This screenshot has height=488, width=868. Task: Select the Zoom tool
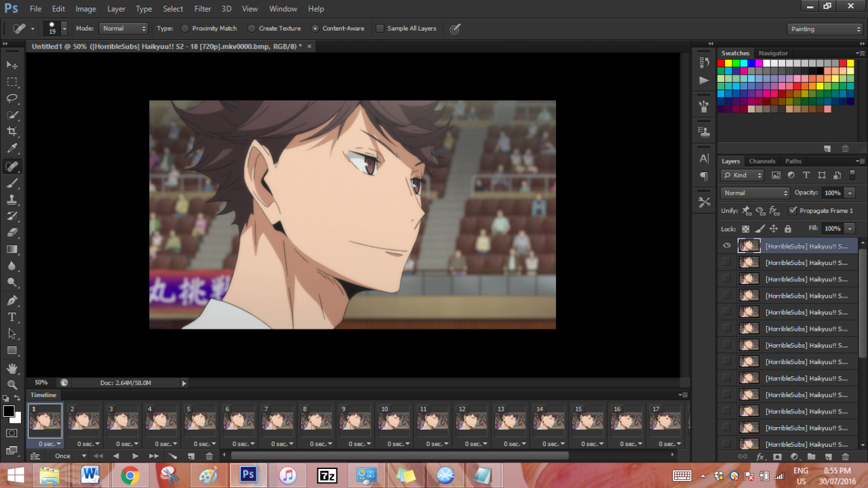coord(12,384)
